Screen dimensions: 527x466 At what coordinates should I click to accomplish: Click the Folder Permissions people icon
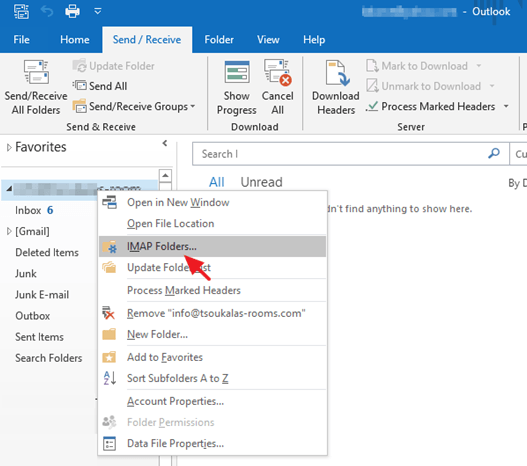pyautogui.click(x=109, y=422)
